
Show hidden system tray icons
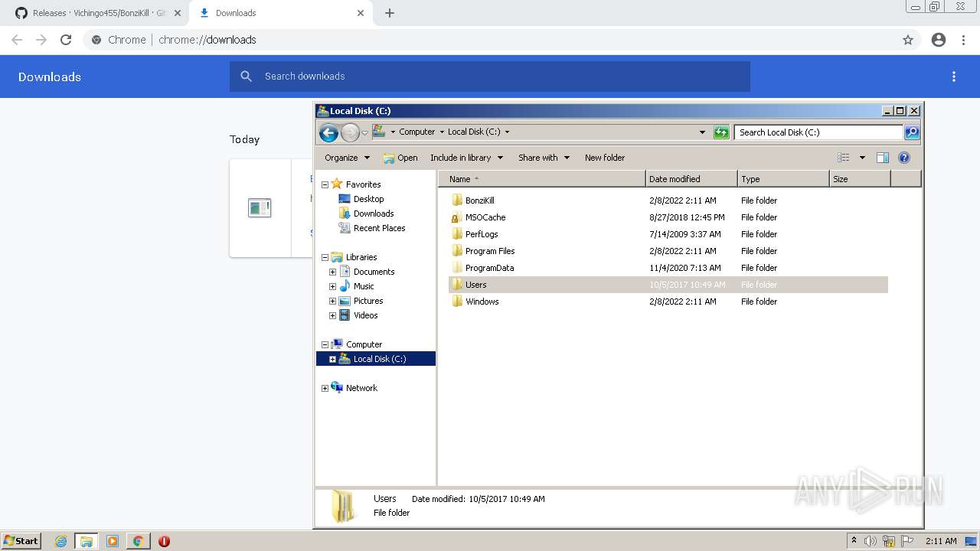coord(854,540)
